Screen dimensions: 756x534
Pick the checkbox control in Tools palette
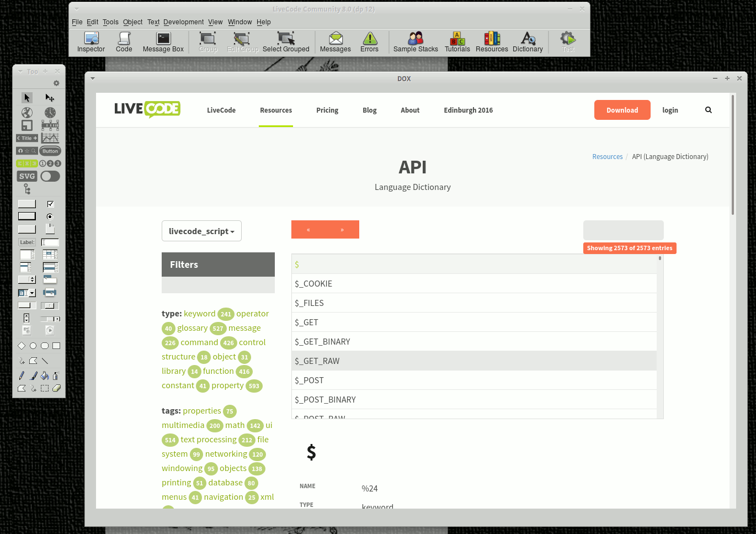click(50, 204)
